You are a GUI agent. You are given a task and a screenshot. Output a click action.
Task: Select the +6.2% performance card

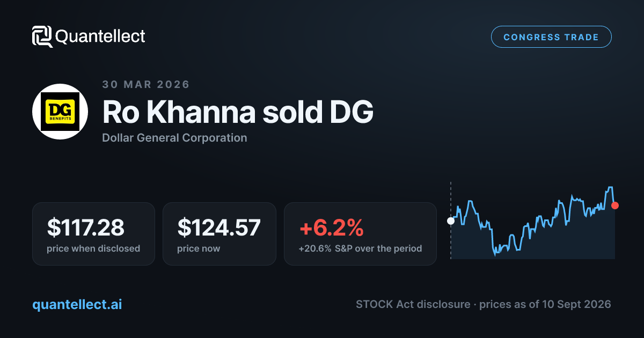360,234
